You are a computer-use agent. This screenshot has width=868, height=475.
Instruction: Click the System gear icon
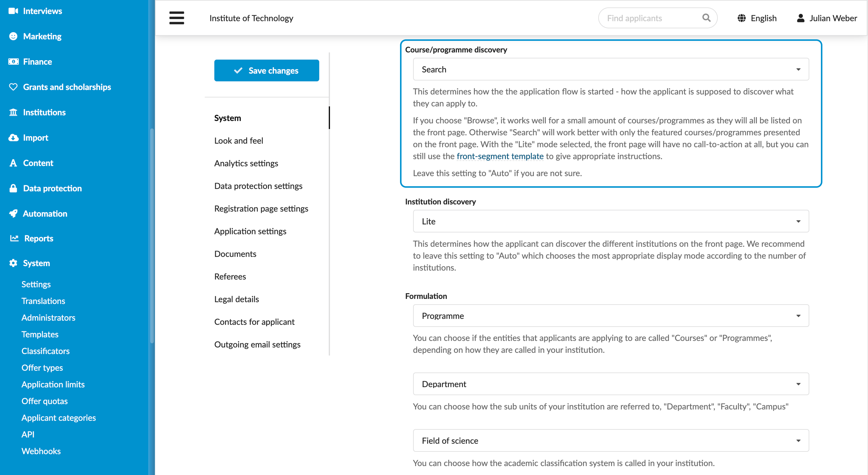coord(13,263)
